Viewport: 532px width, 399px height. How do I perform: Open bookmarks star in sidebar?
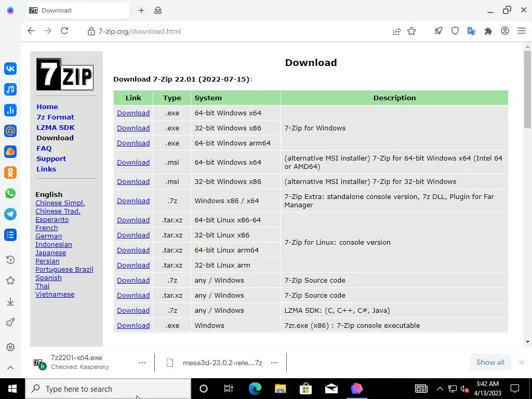click(x=10, y=281)
